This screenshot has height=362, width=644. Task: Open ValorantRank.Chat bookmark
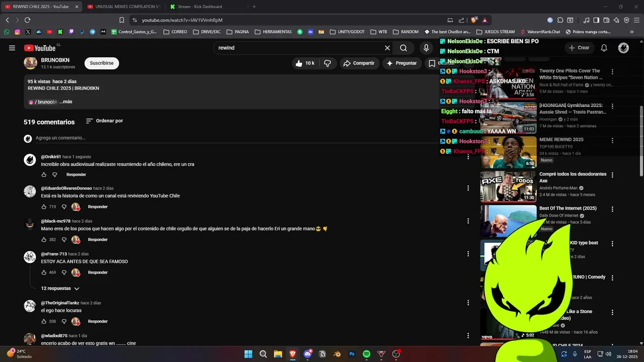coord(540,32)
